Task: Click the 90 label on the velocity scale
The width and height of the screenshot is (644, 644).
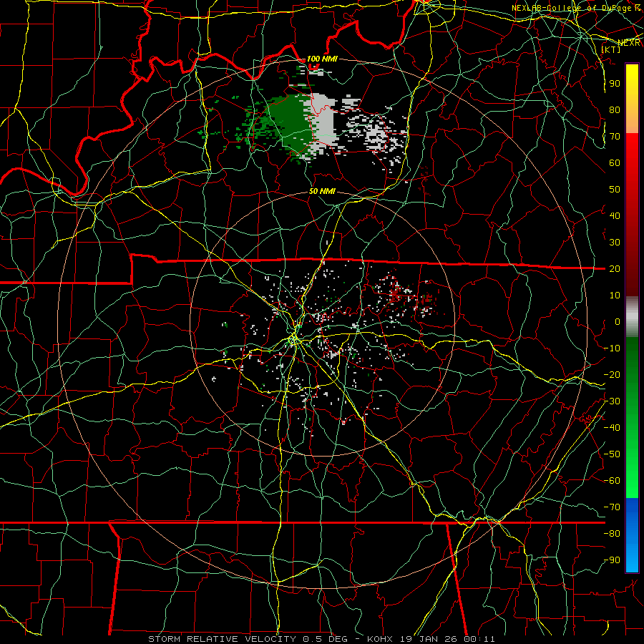Action: pyautogui.click(x=615, y=84)
